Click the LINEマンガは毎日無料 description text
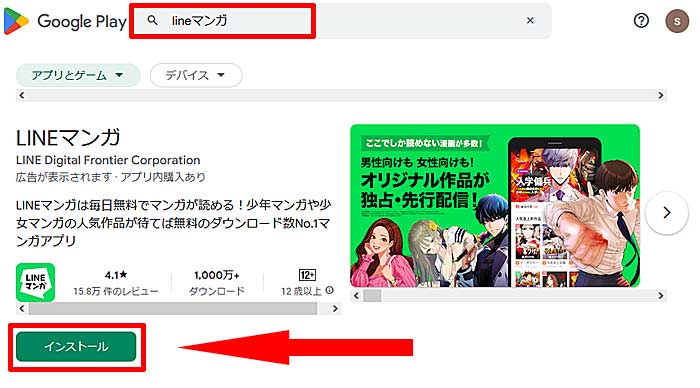Image resolution: width=700 pixels, height=388 pixels. click(174, 223)
